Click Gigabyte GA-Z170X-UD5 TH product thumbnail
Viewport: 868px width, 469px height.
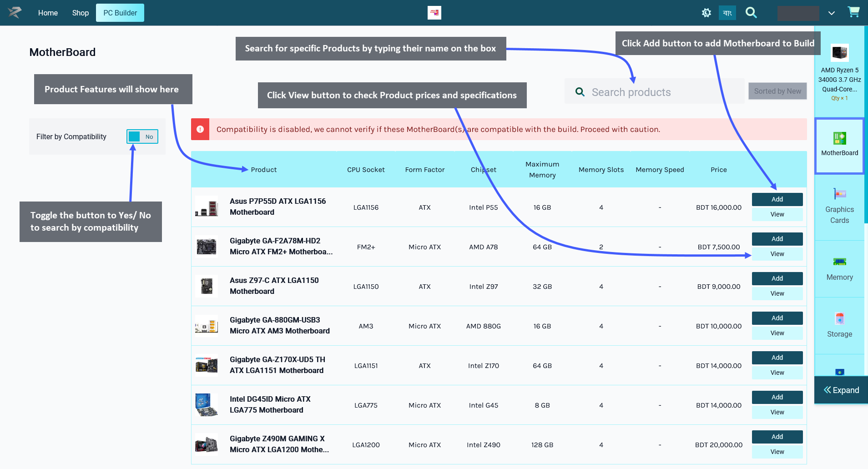pos(207,365)
